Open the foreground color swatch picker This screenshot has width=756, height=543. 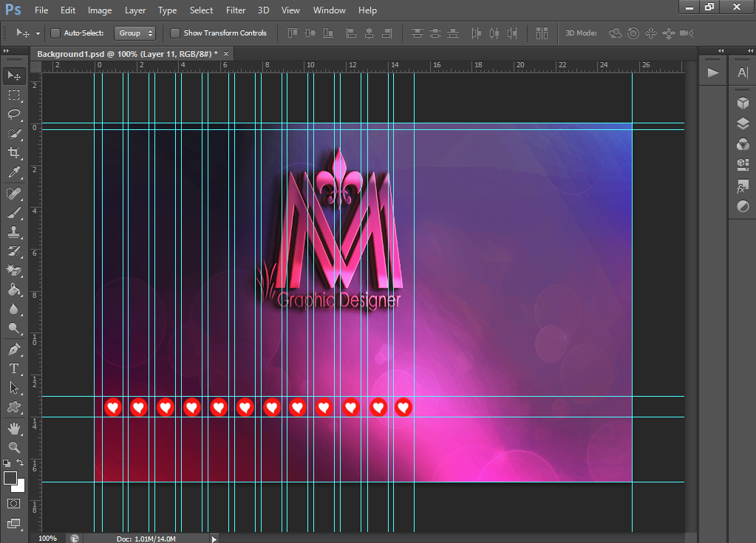pos(10,478)
